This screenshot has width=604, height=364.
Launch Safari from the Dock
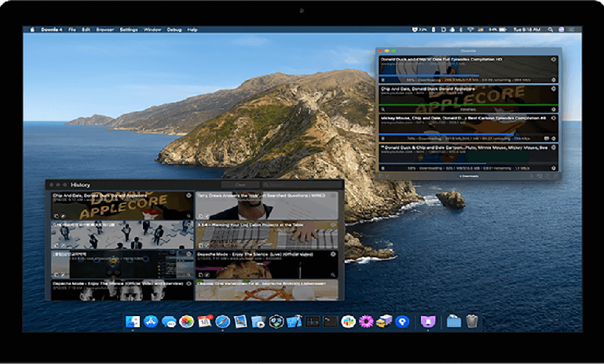click(222, 322)
